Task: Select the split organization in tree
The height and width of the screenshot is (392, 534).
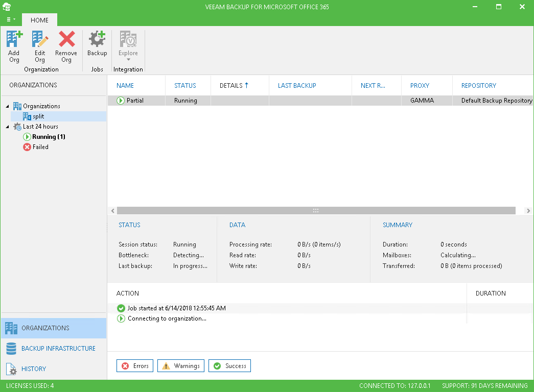Action: click(38, 116)
